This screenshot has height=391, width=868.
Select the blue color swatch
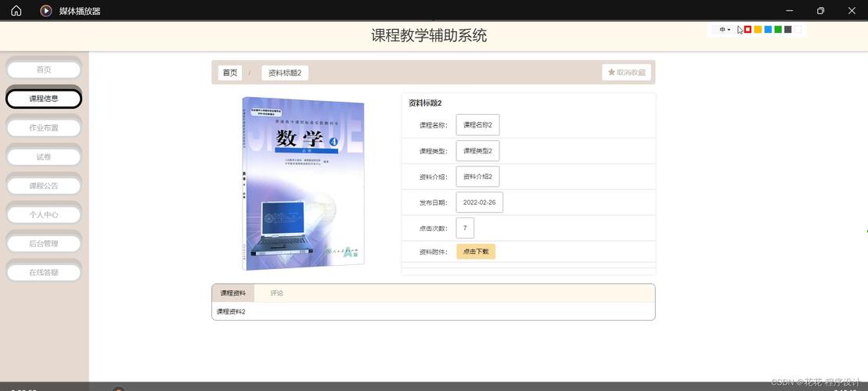point(768,29)
